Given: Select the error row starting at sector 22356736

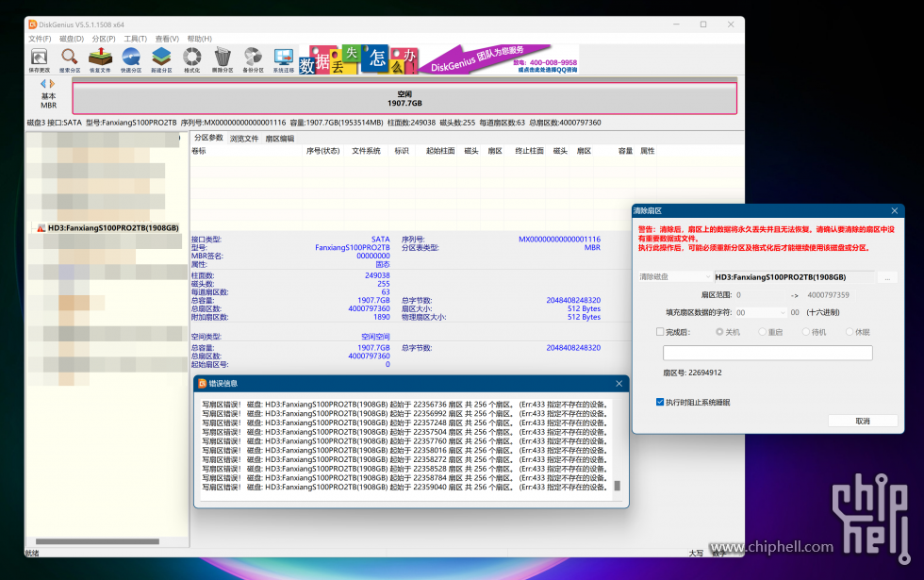Looking at the screenshot, I should pyautogui.click(x=404, y=405).
